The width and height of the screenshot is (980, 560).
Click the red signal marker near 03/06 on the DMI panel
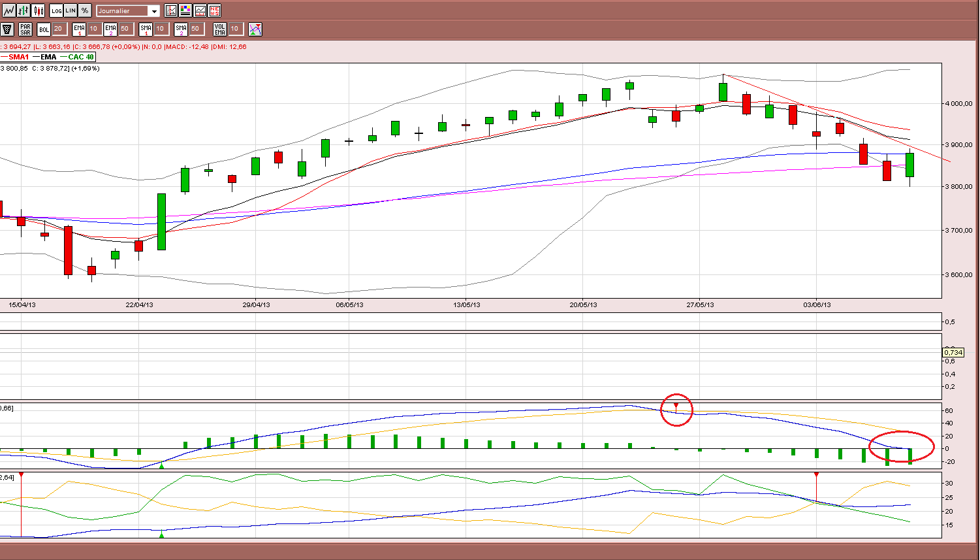[816, 475]
